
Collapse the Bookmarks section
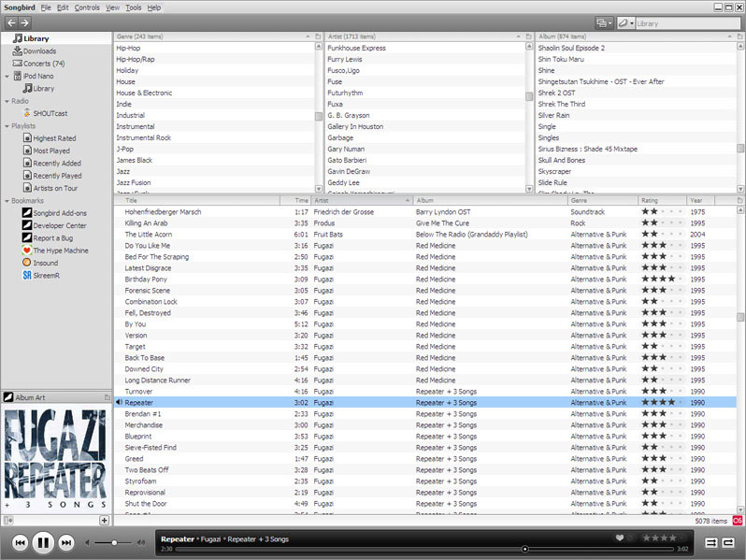[7, 201]
